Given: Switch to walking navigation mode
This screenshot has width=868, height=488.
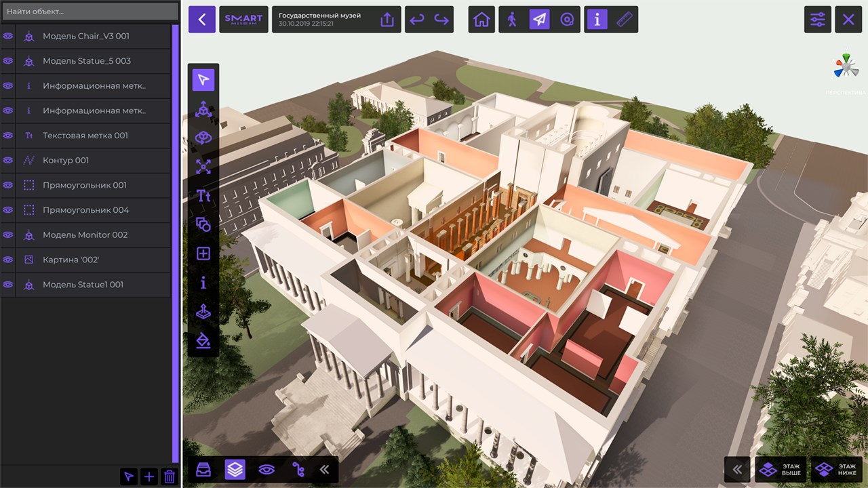Looking at the screenshot, I should tap(512, 20).
